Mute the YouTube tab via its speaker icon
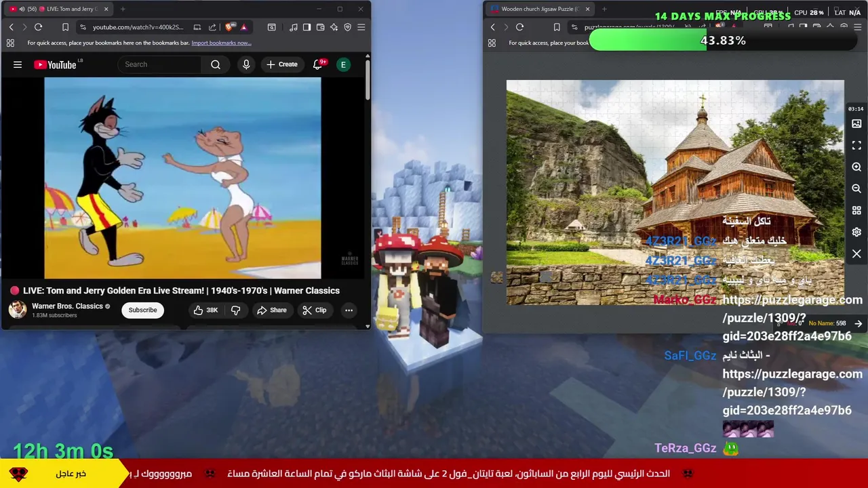The width and height of the screenshot is (868, 488). [22, 9]
